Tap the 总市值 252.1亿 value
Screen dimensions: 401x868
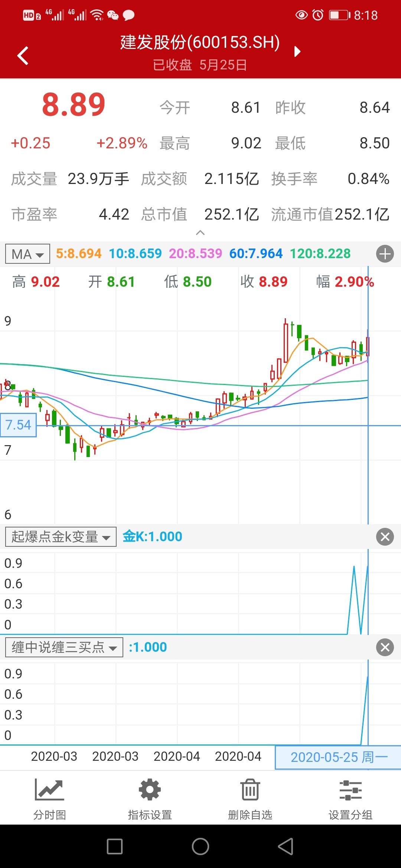pyautogui.click(x=231, y=214)
